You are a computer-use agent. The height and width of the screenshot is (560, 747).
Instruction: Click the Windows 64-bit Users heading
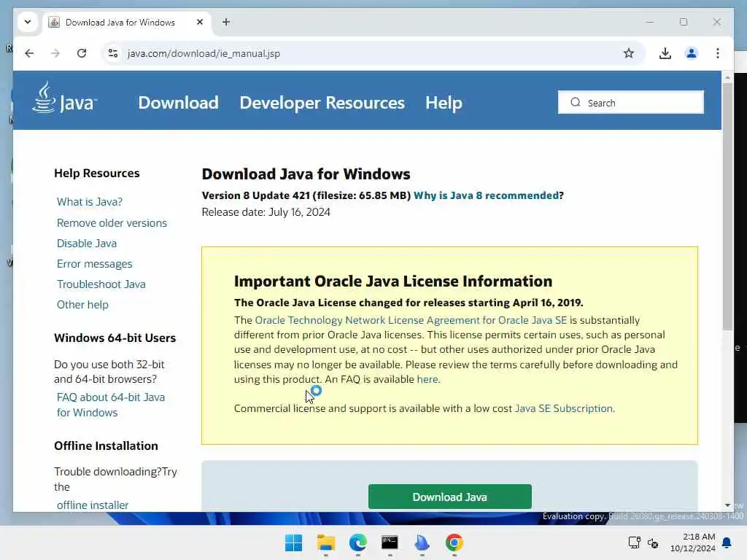pyautogui.click(x=115, y=338)
